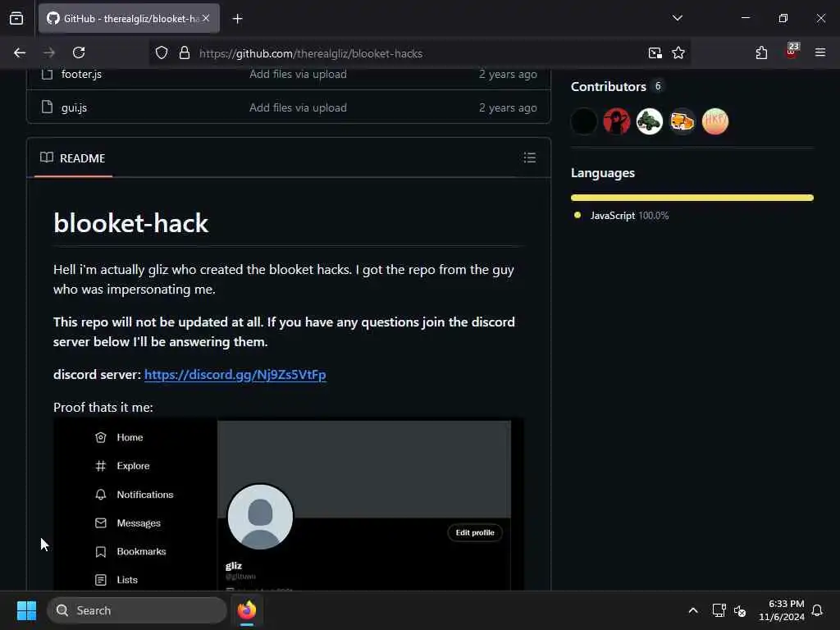Viewport: 840px width, 630px height.
Task: Click the address bar URL field
Action: click(x=418, y=53)
